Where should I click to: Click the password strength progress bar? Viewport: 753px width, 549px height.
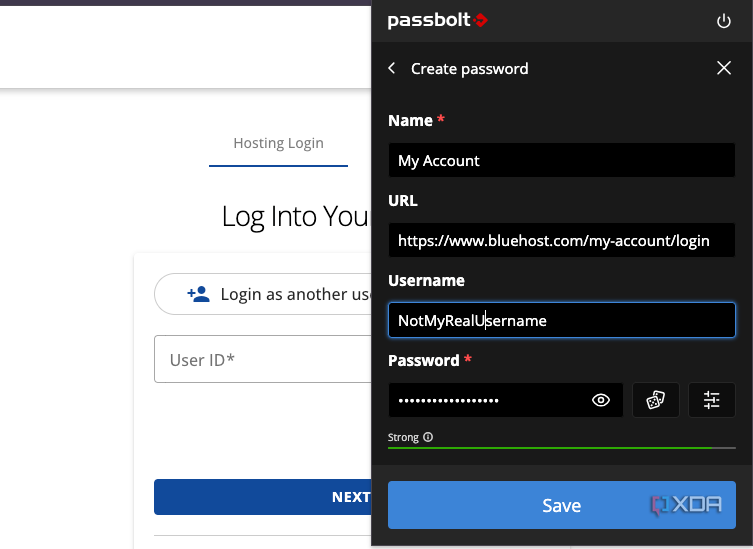561,448
